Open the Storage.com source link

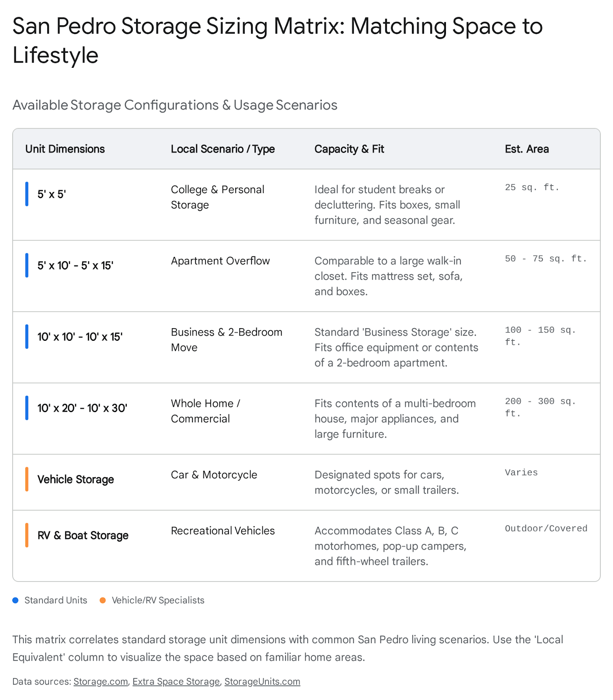click(101, 682)
